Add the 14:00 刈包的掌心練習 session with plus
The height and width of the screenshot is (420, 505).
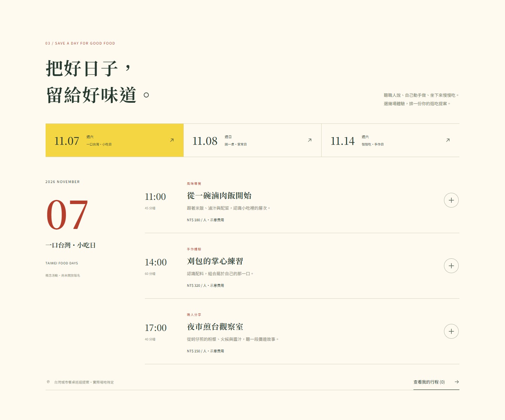[451, 266]
